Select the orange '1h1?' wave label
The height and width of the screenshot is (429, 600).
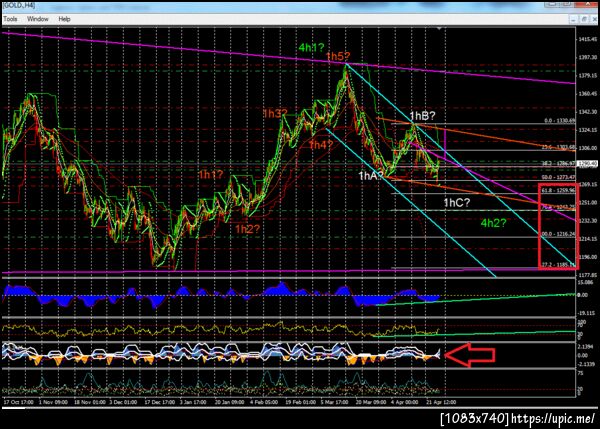coord(211,175)
